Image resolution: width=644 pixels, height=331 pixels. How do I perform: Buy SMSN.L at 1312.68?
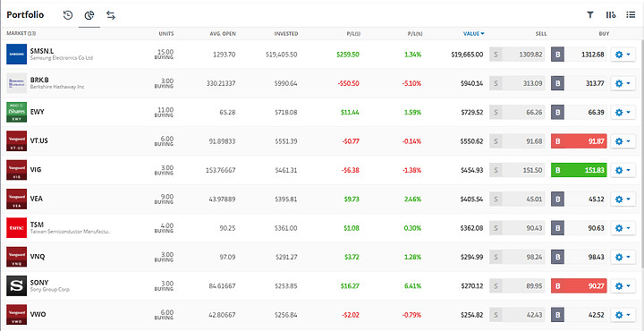click(579, 55)
